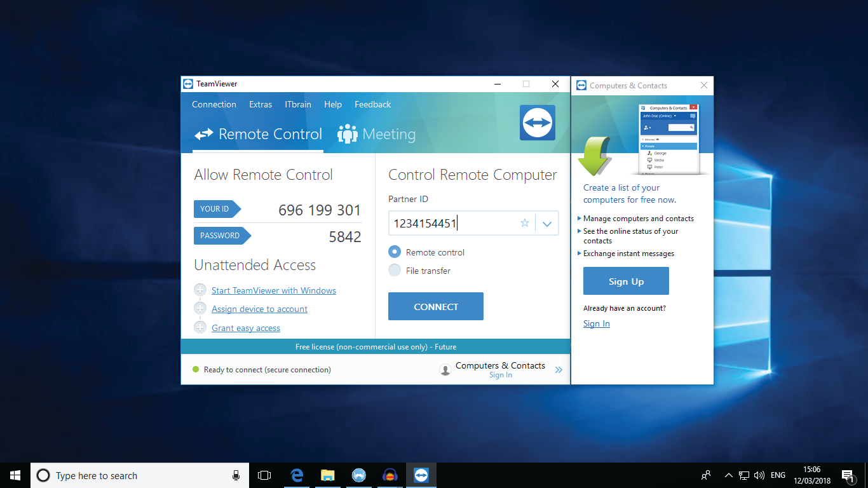Open the Extras menu
Viewport: 868px width, 488px height.
pyautogui.click(x=261, y=104)
